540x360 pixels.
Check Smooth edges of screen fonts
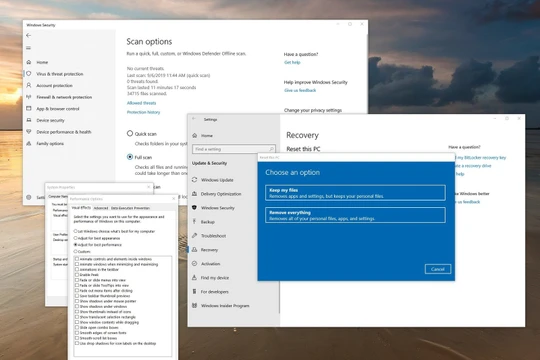[77, 333]
